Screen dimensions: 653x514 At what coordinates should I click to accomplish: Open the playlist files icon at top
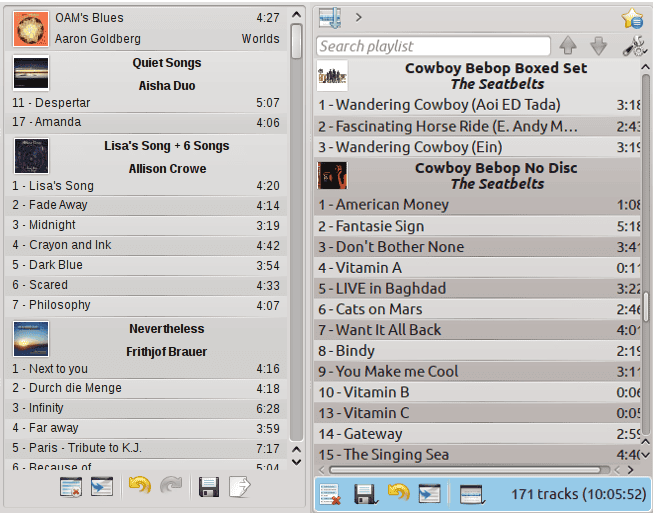(x=330, y=18)
